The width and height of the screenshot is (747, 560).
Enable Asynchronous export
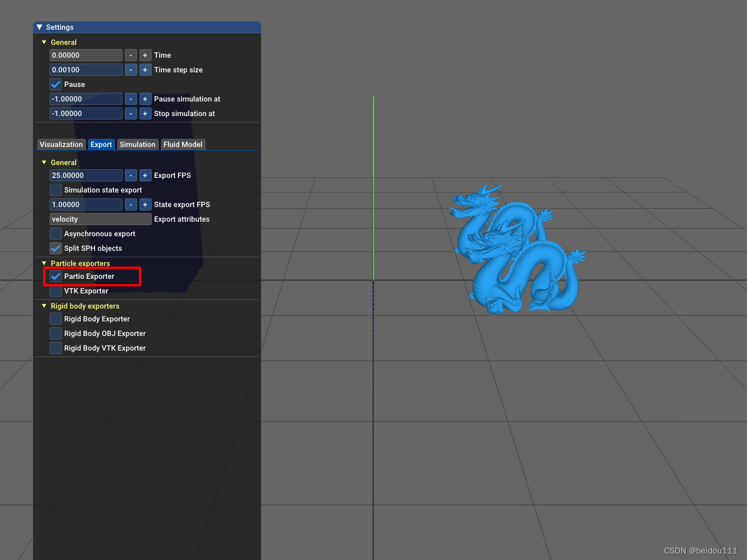click(55, 234)
